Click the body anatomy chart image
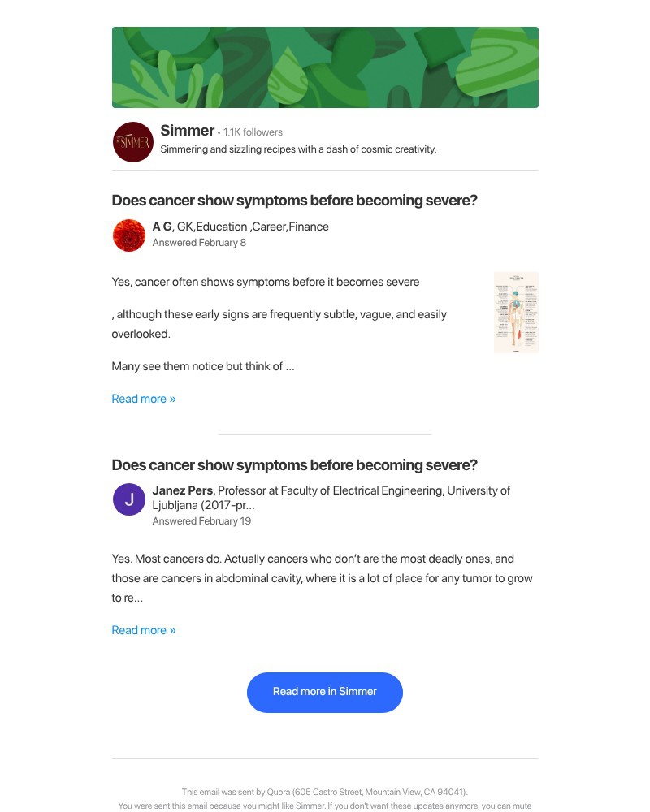This screenshot has width=650, height=812. tap(516, 312)
